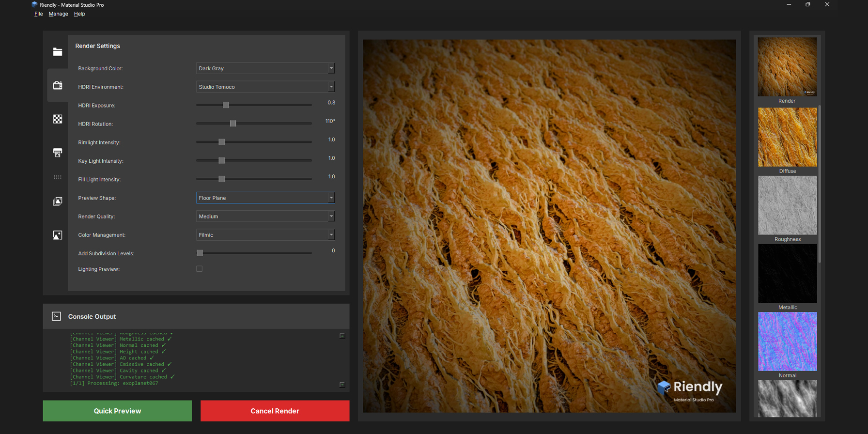Click the Render Settings heading
Image resolution: width=868 pixels, height=434 pixels.
97,46
